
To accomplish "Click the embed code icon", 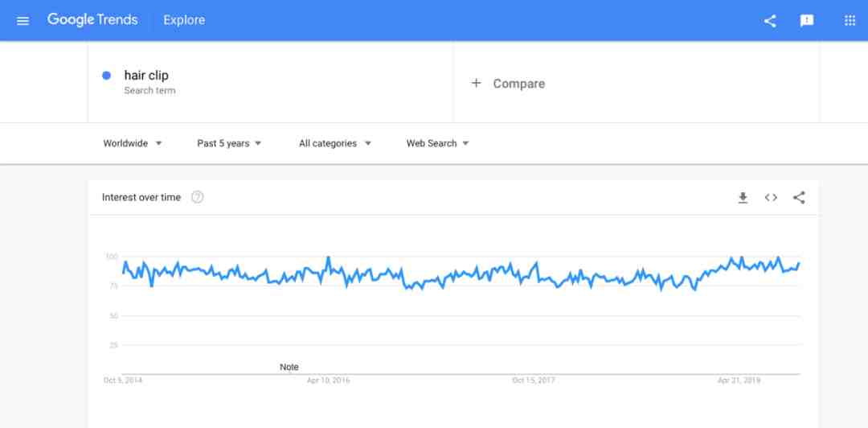I will point(771,197).
